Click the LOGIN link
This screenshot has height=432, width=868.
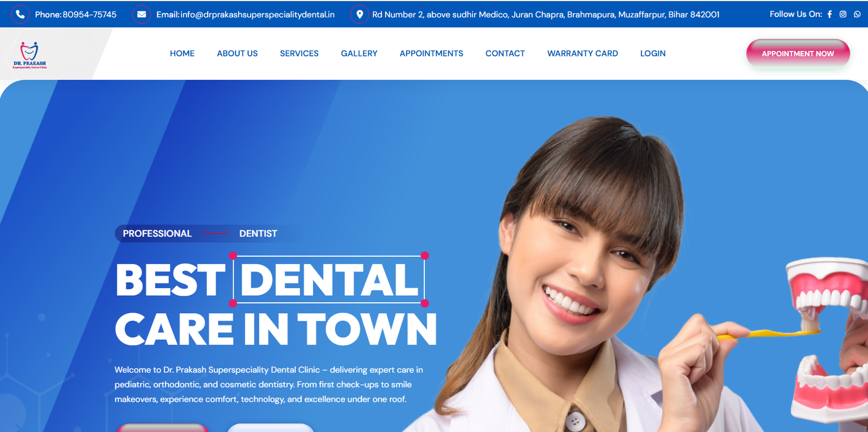653,53
